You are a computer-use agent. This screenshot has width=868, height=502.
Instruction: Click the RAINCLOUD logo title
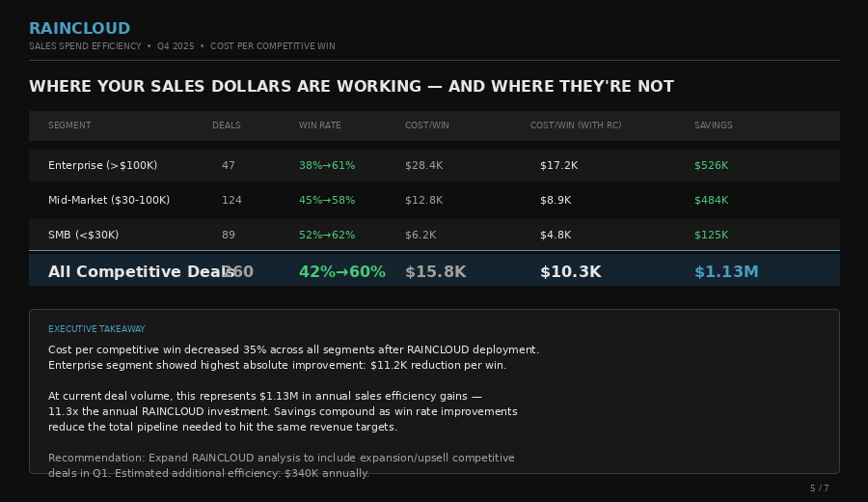(79, 28)
